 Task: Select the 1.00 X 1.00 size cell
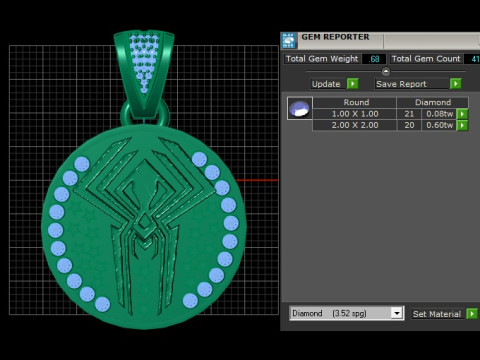(355, 114)
